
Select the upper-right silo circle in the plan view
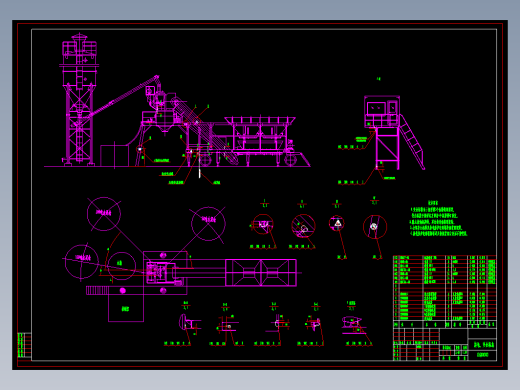[x=208, y=224]
